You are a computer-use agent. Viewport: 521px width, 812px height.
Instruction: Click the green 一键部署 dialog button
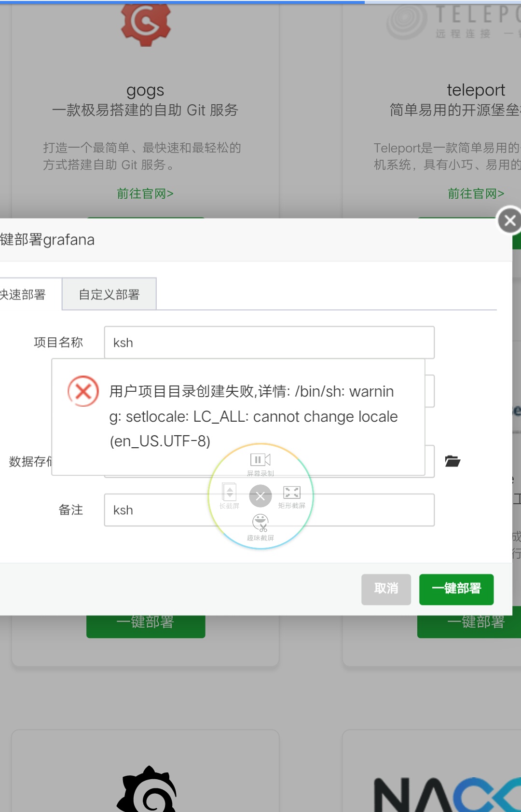click(456, 589)
